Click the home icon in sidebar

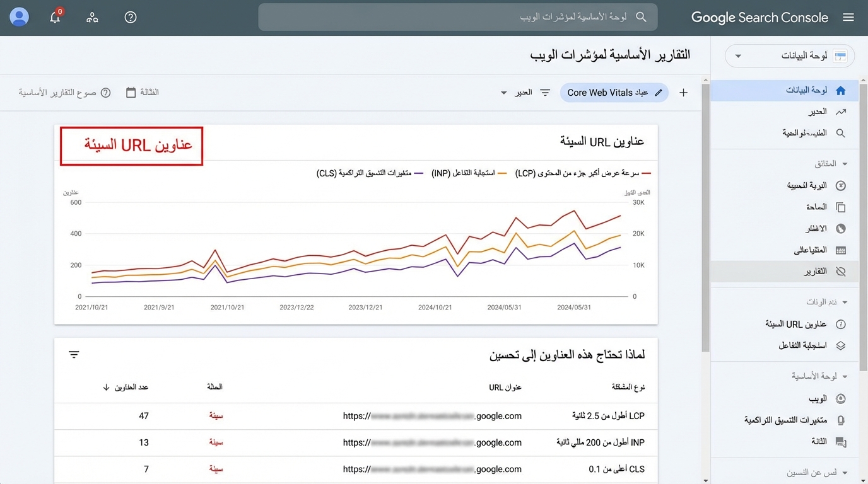click(840, 90)
